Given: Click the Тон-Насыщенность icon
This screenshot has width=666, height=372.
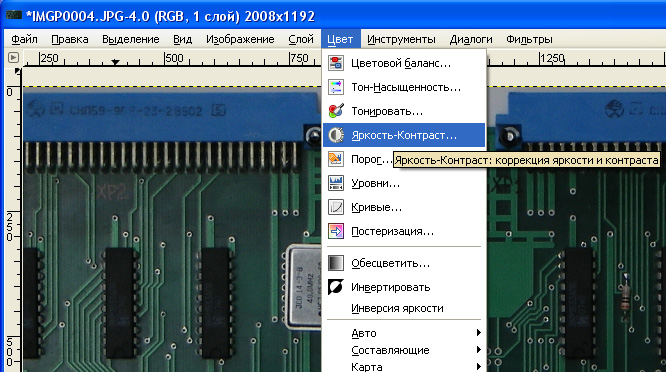Looking at the screenshot, I should pos(336,87).
